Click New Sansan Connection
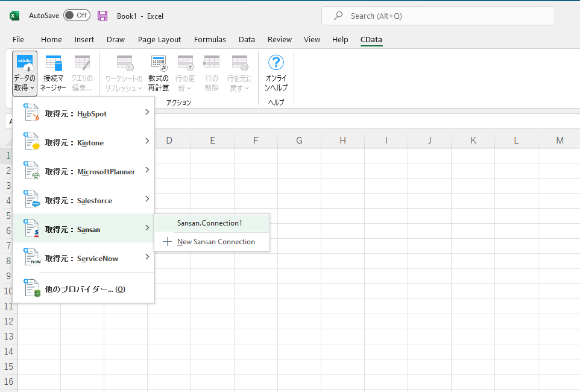Viewport: 580px width, 392px height. (215, 242)
